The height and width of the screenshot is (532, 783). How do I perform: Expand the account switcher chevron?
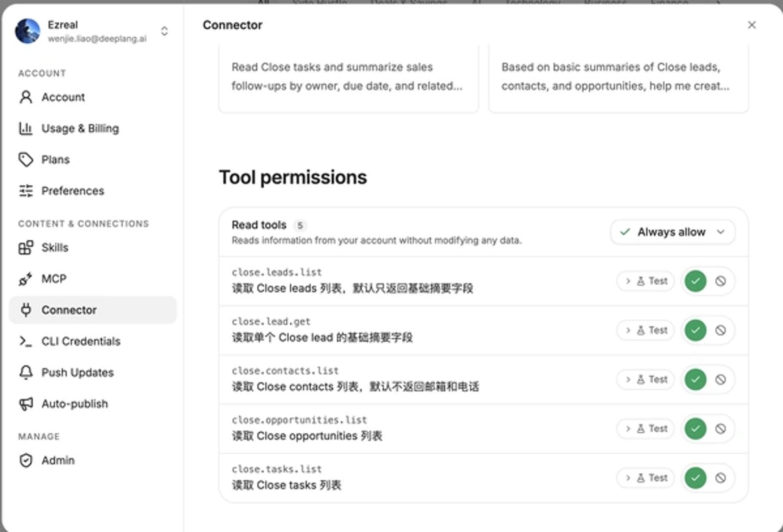(x=164, y=31)
